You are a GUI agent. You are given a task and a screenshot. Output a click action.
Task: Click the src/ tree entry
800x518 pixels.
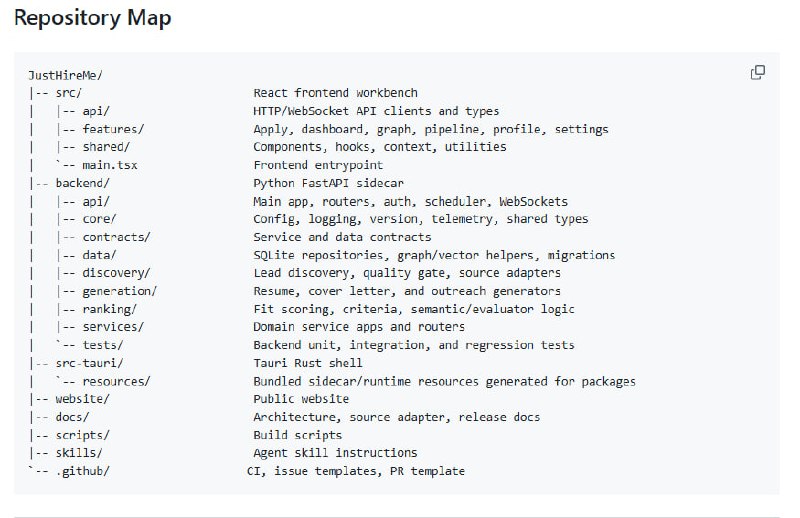pos(68,93)
